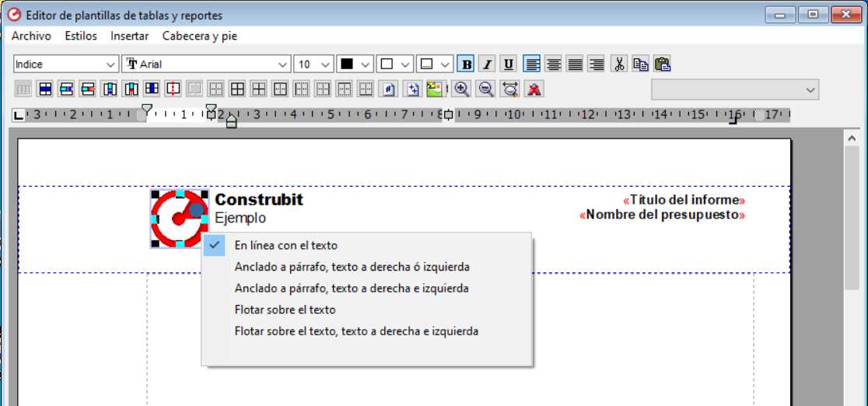
Task: Select Flotar sobre el texto option
Action: (x=366, y=310)
